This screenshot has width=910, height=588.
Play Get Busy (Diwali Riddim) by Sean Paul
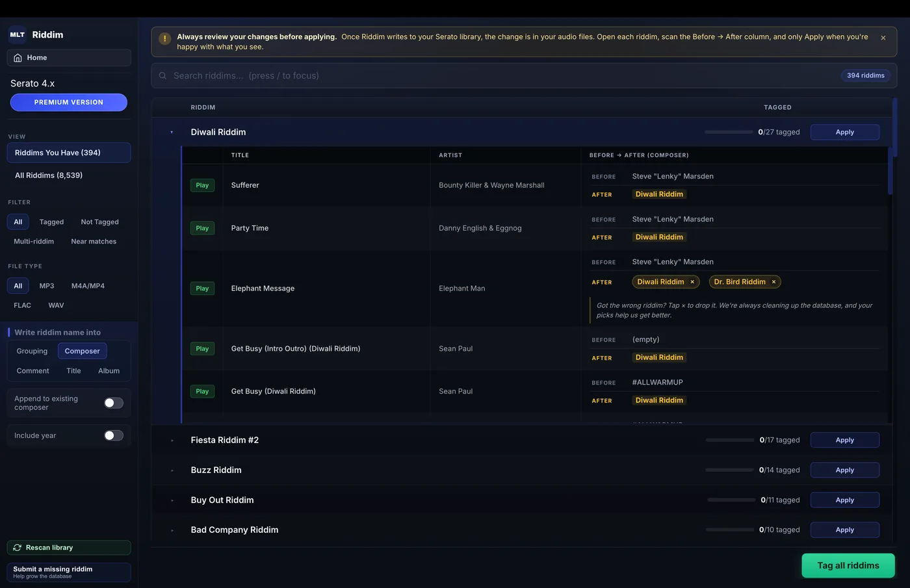click(202, 391)
